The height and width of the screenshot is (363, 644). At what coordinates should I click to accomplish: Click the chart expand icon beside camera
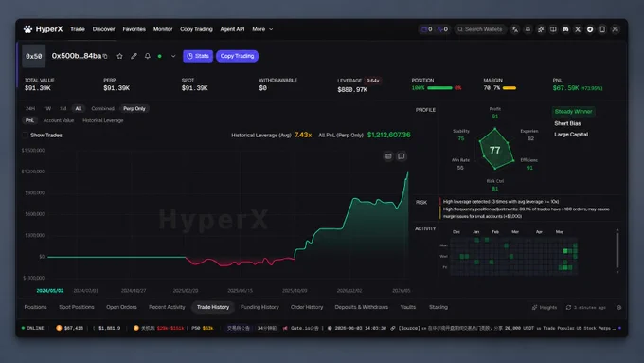click(402, 155)
